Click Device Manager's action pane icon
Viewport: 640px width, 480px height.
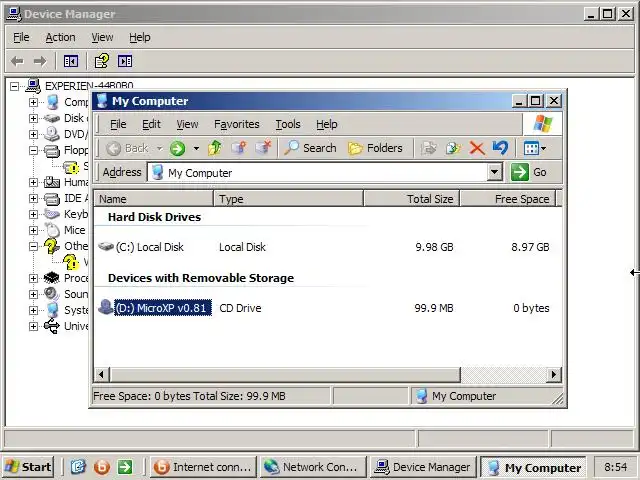click(125, 62)
